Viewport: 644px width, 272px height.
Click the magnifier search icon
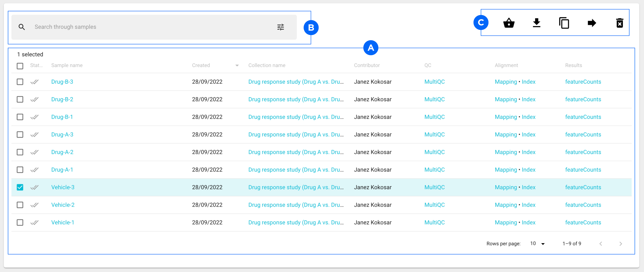[22, 27]
